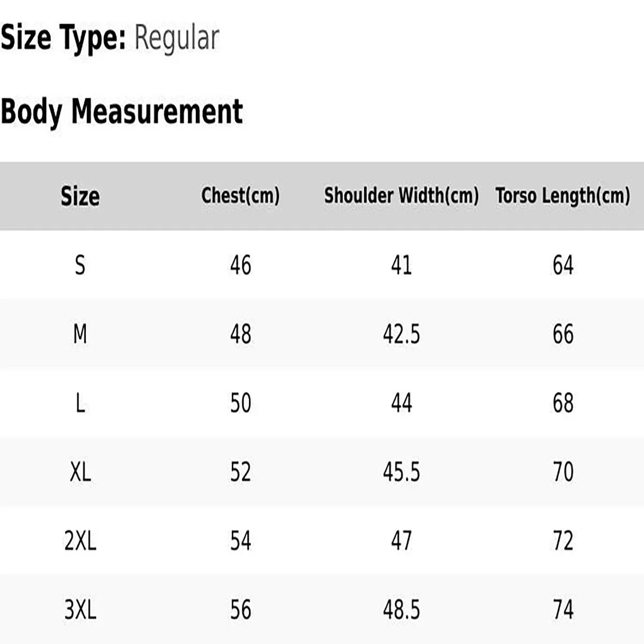Viewport: 644px width, 644px height.
Task: Click torso length value 74
Action: click(x=563, y=610)
